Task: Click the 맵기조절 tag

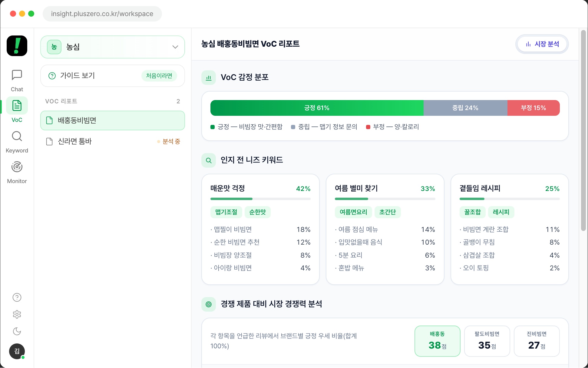Action: pyautogui.click(x=226, y=212)
